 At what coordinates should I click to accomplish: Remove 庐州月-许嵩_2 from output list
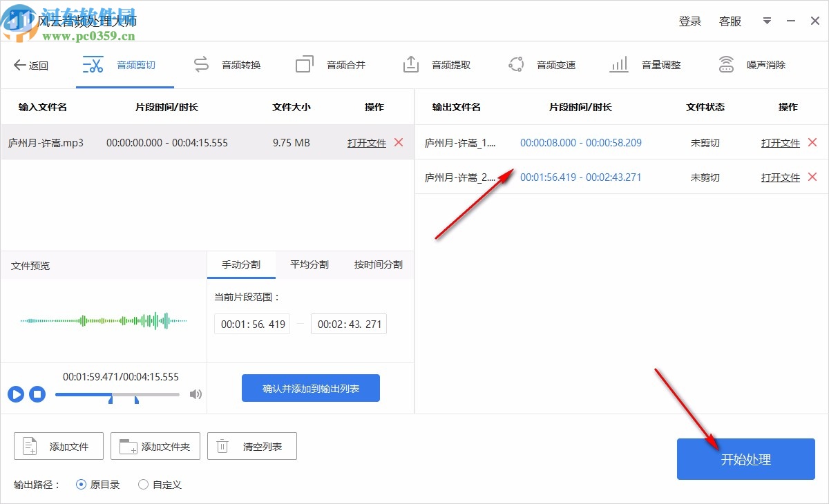812,177
